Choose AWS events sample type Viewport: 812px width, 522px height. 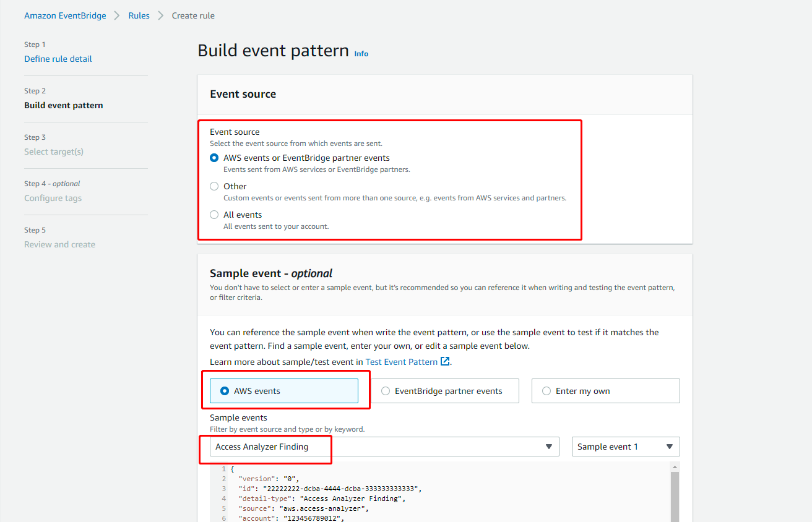pos(284,391)
